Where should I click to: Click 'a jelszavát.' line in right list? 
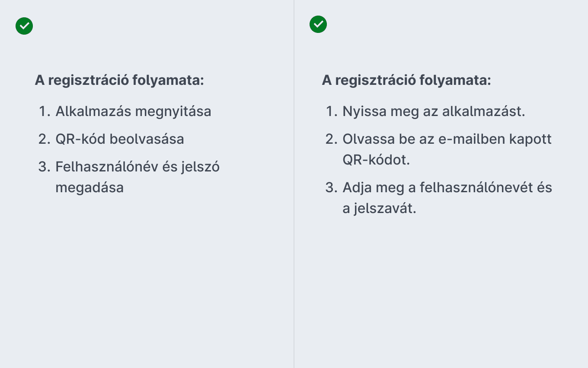[x=379, y=208]
